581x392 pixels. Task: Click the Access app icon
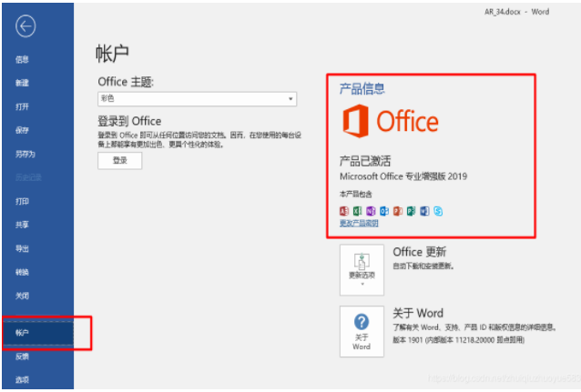344,211
